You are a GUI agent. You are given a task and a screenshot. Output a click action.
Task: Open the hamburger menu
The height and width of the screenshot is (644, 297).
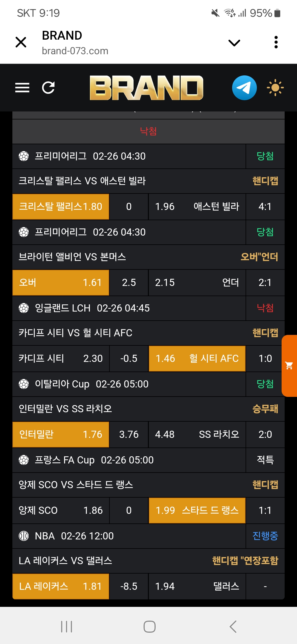coord(22,88)
